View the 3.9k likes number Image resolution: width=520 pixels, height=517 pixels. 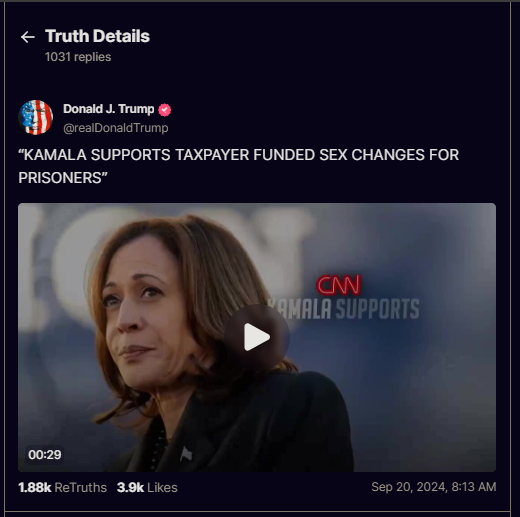[130, 488]
